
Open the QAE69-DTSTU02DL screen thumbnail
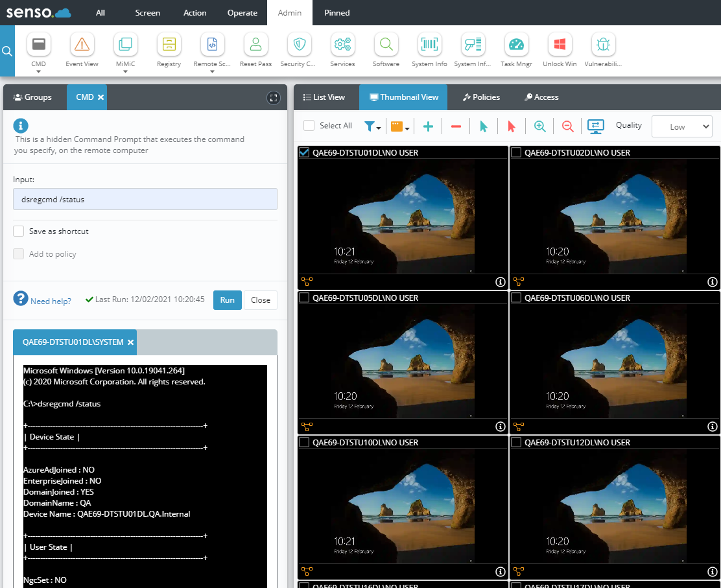pos(615,217)
